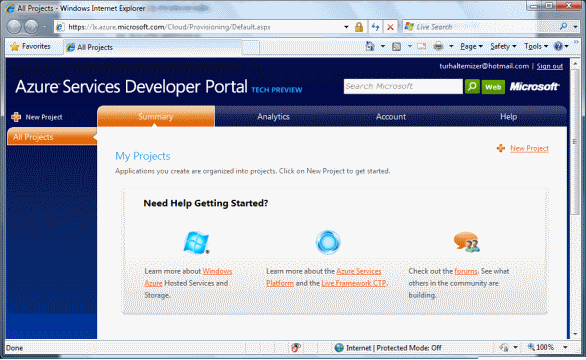The height and width of the screenshot is (360, 586).
Task: Open the Home button dropdown arrow
Action: [383, 46]
